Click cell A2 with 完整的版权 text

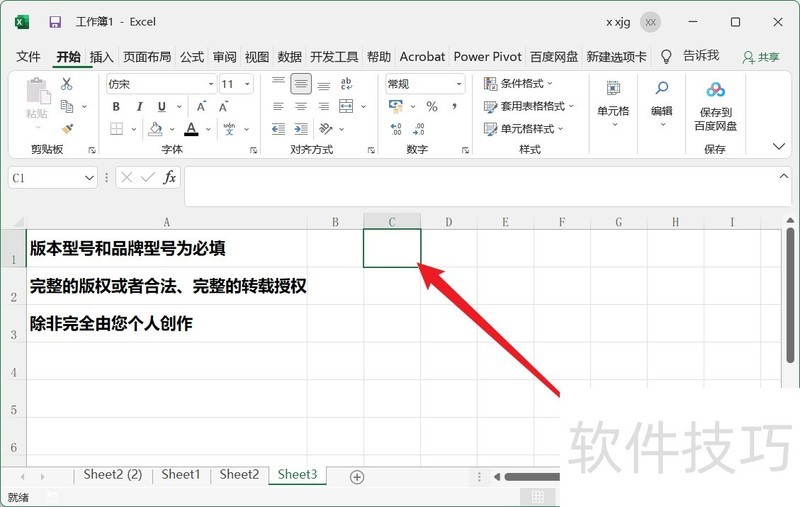point(166,287)
